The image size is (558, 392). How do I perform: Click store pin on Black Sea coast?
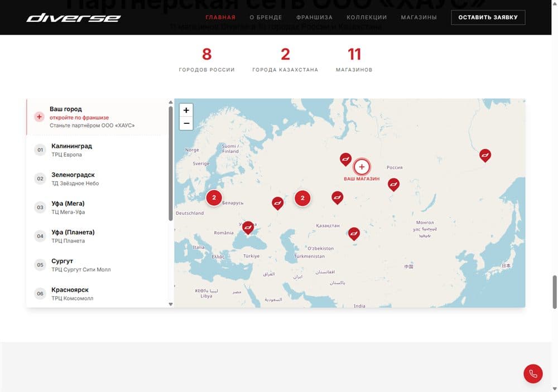[x=248, y=228]
